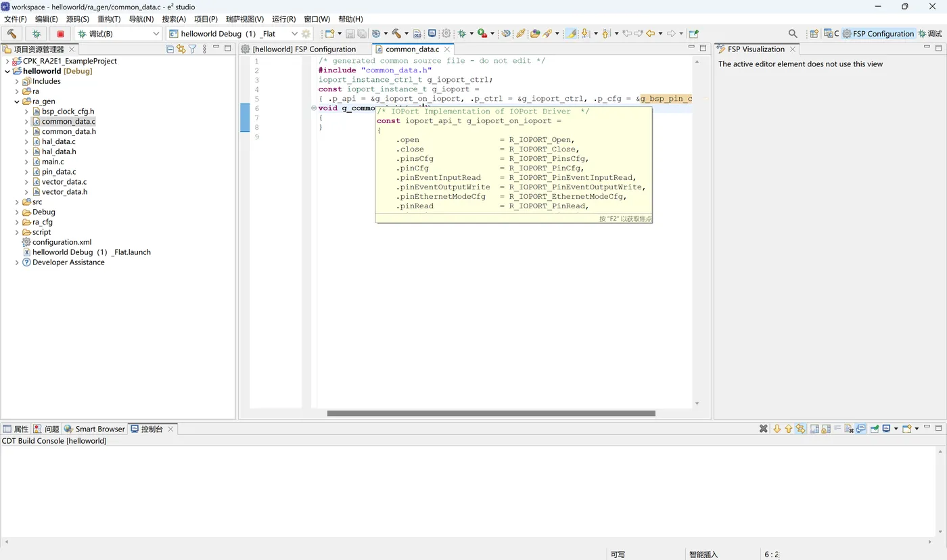This screenshot has width=947, height=560.
Task: Click the Previous Annotation up arrow icon
Action: (605, 33)
